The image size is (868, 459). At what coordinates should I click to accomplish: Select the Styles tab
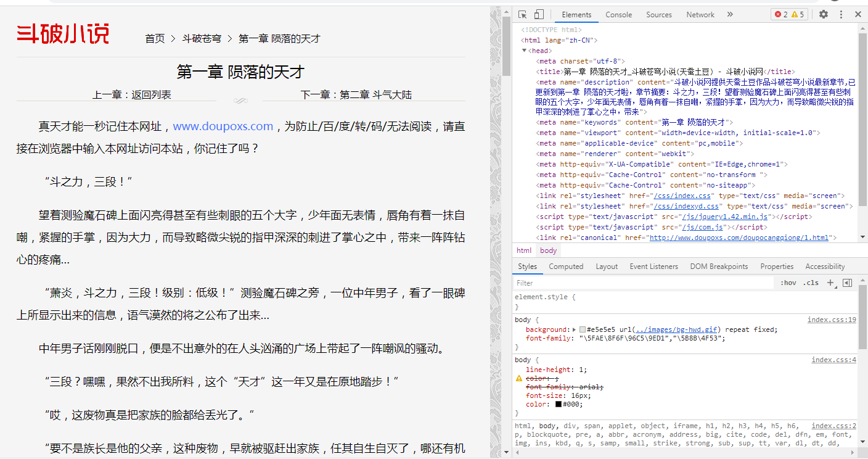(527, 267)
